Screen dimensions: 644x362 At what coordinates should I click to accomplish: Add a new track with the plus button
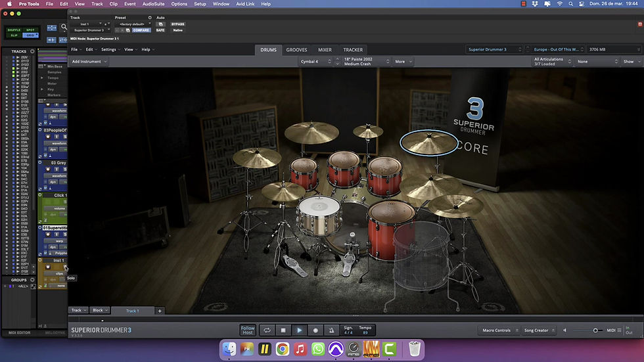[x=160, y=311]
